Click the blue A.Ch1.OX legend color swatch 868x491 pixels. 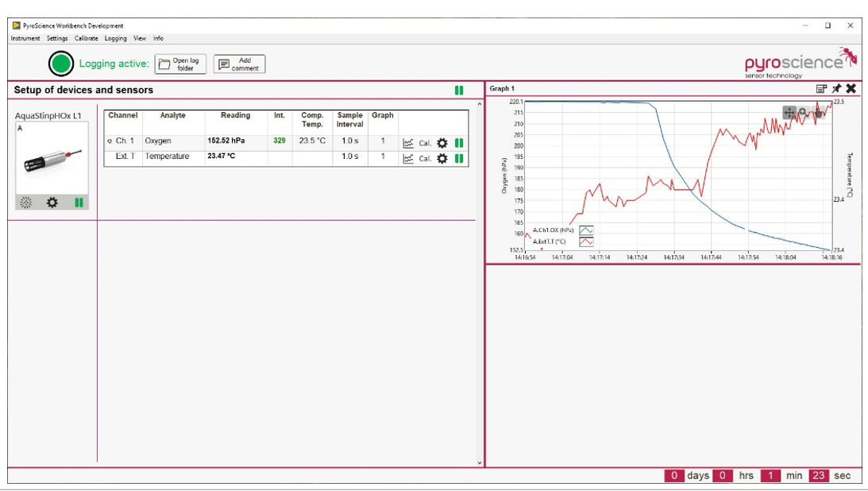(x=586, y=230)
